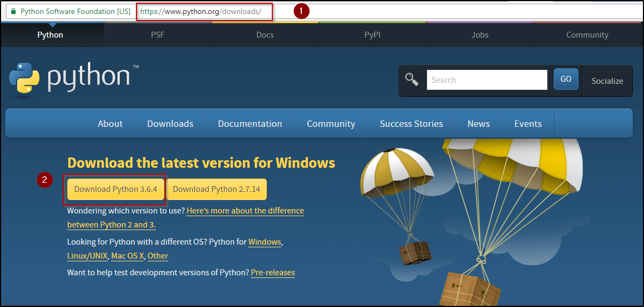Open the About navigation menu
Viewport: 644px width, 307px height.
[110, 124]
